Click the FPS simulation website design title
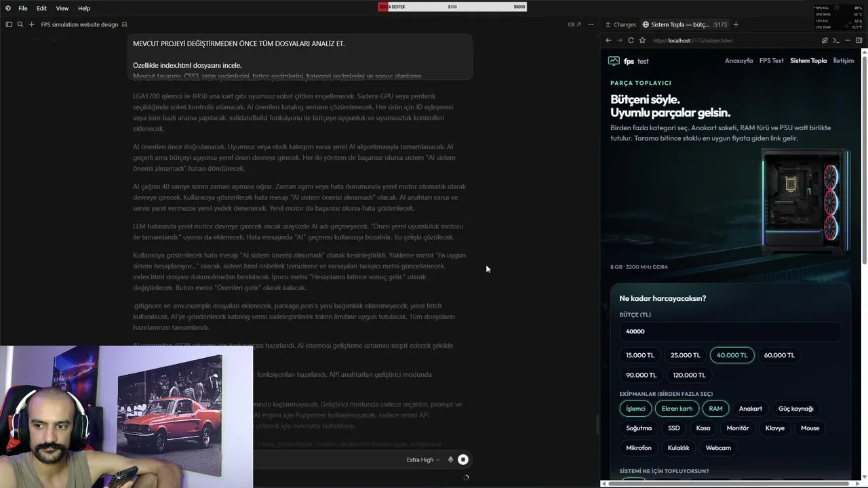Image resolution: width=868 pixels, height=488 pixels. click(79, 24)
